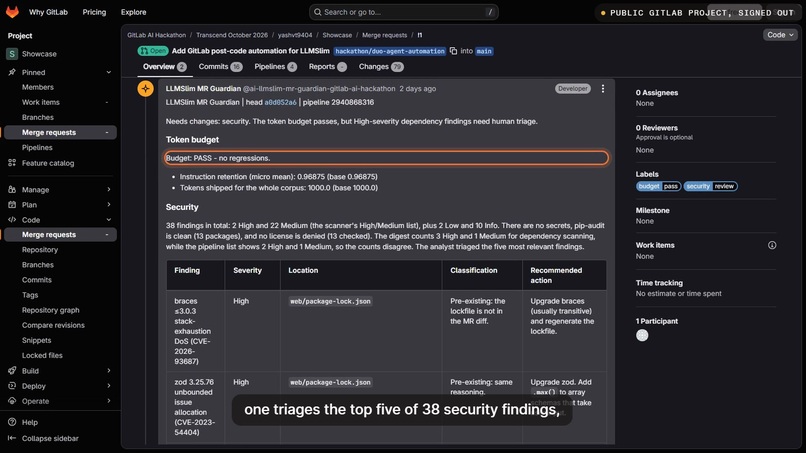Click the budget pass label

[x=658, y=186]
